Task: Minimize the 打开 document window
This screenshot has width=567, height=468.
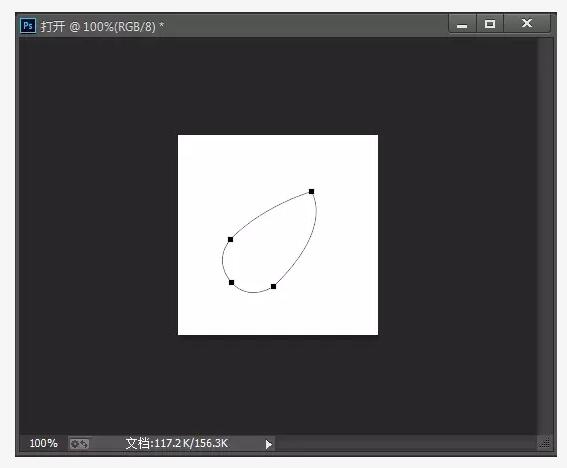Action: pos(462,24)
